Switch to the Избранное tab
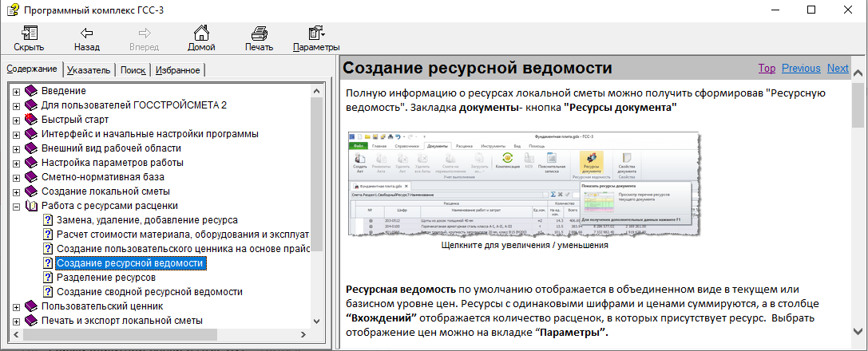This screenshot has width=868, height=351. click(178, 70)
